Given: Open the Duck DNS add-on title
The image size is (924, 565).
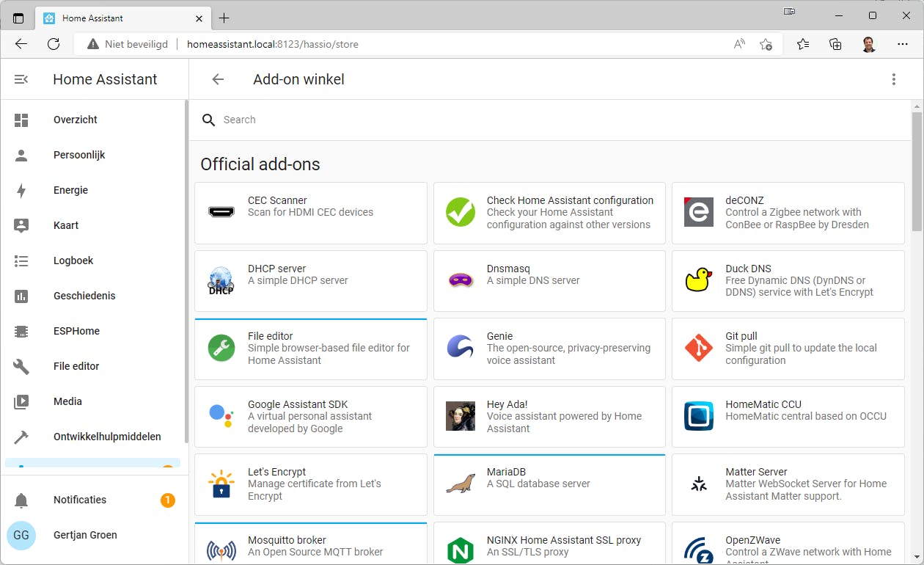Looking at the screenshot, I should [748, 269].
